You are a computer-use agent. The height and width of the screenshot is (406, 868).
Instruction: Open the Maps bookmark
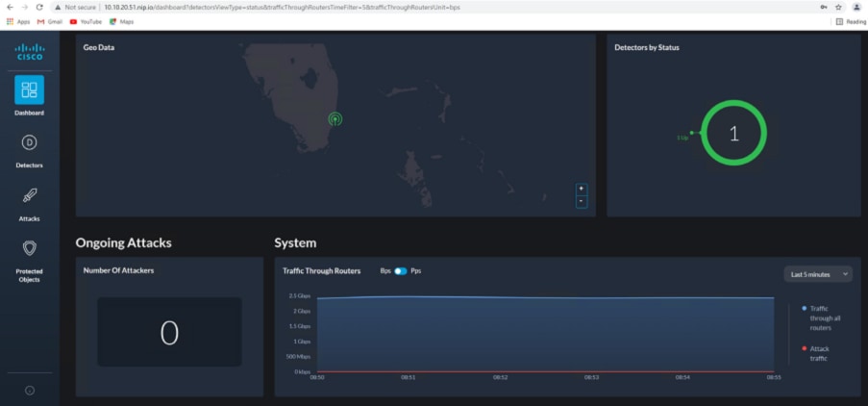click(x=121, y=21)
